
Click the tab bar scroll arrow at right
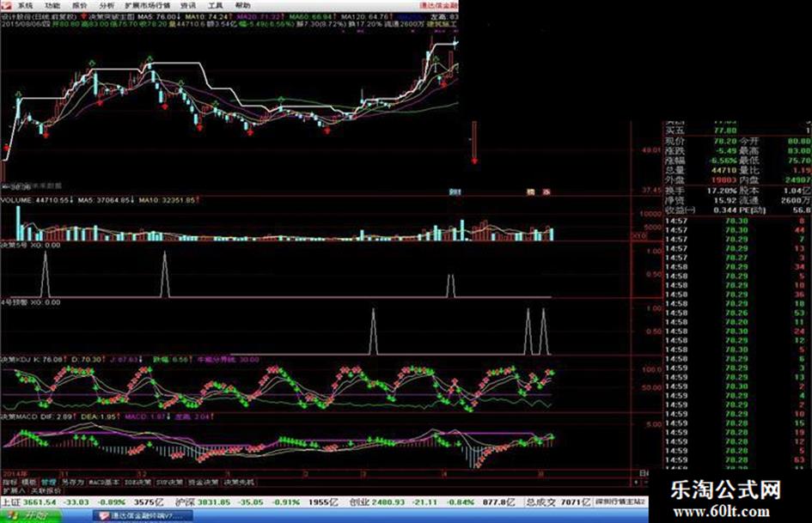tap(637, 482)
